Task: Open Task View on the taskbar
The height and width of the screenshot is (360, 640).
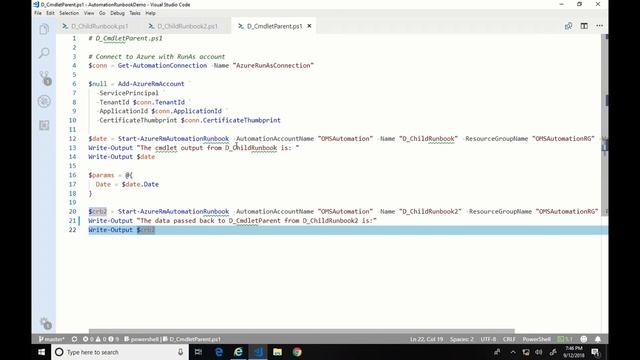Action: point(198,352)
